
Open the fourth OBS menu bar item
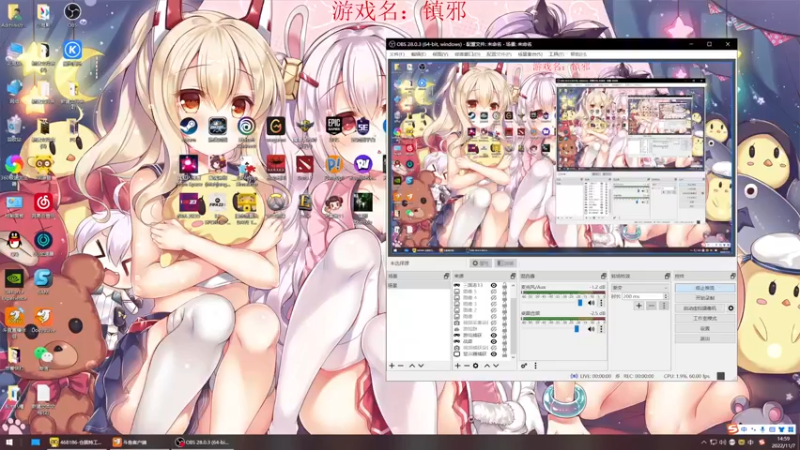[x=467, y=54]
